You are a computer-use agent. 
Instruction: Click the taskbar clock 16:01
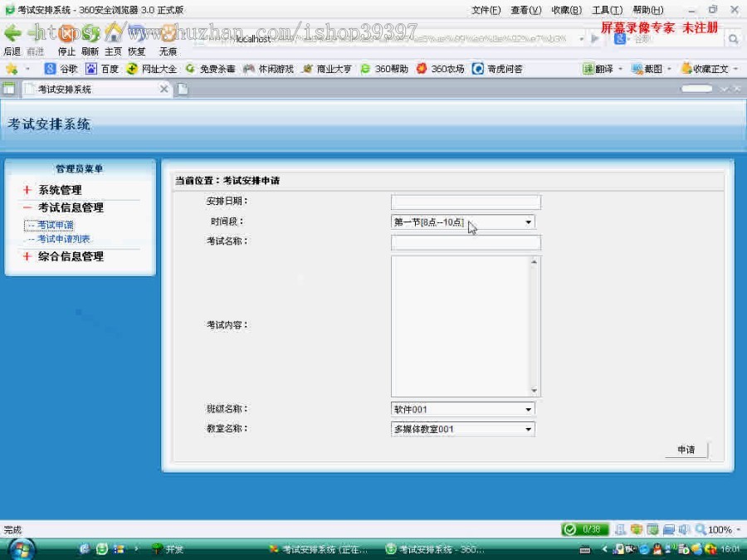click(730, 549)
